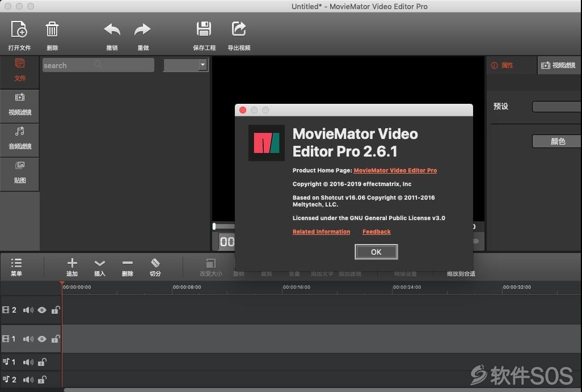The width and height of the screenshot is (582, 392).
Task: Click the timeline horizontal scrollbar
Action: pyautogui.click(x=322, y=390)
